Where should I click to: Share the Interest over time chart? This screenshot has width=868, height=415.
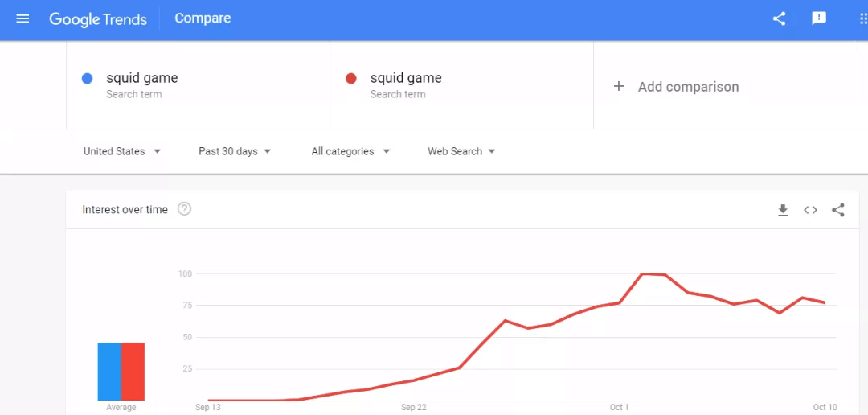coord(838,210)
